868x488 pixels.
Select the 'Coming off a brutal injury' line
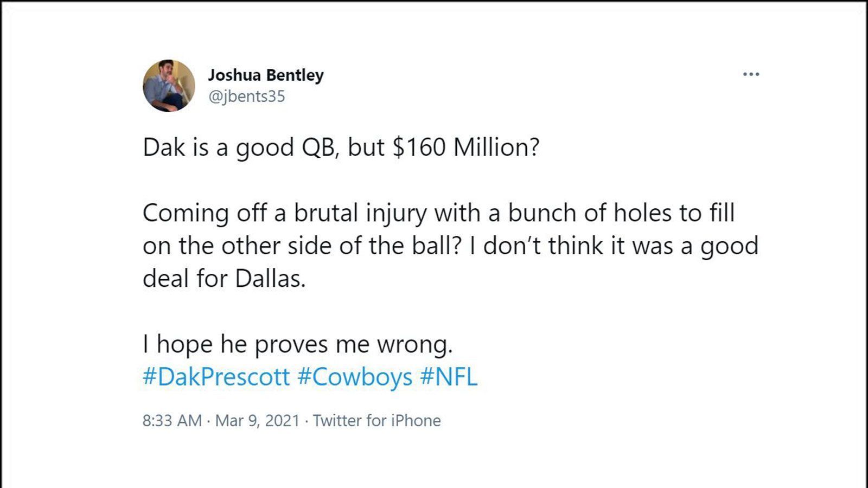point(438,213)
